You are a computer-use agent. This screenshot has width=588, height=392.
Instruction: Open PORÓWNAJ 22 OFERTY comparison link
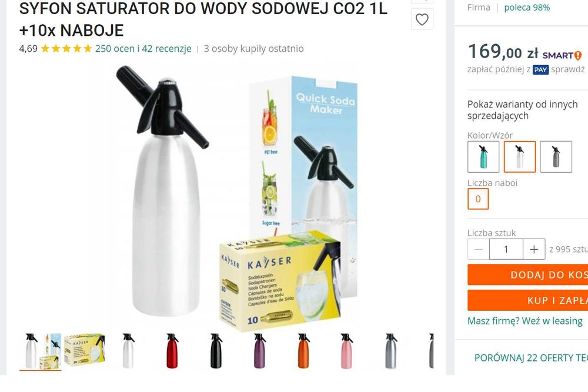[531, 358]
